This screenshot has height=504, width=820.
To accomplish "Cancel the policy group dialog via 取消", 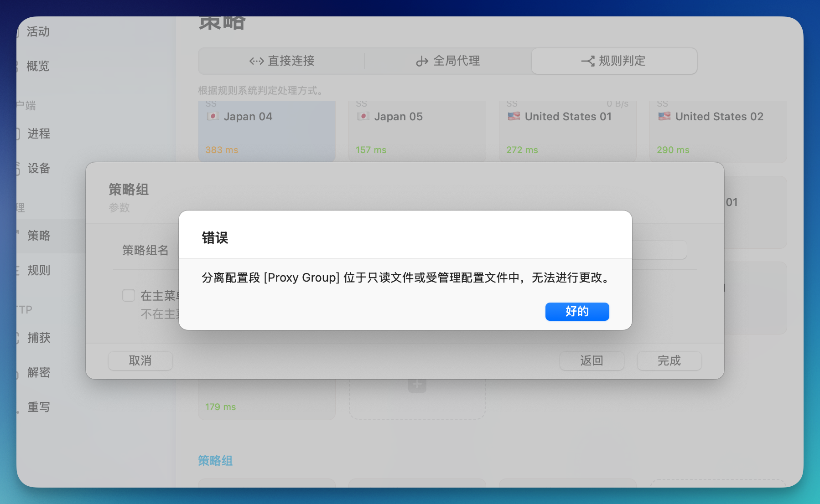I will point(140,360).
